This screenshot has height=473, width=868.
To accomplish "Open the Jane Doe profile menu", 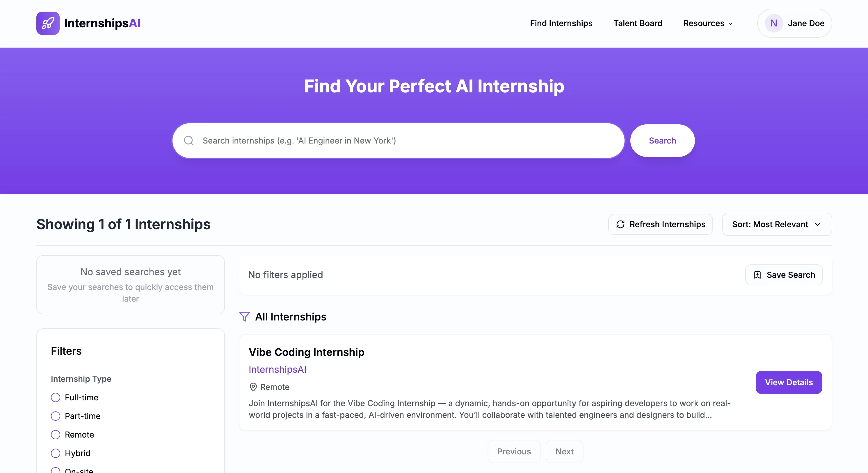I will tap(794, 23).
